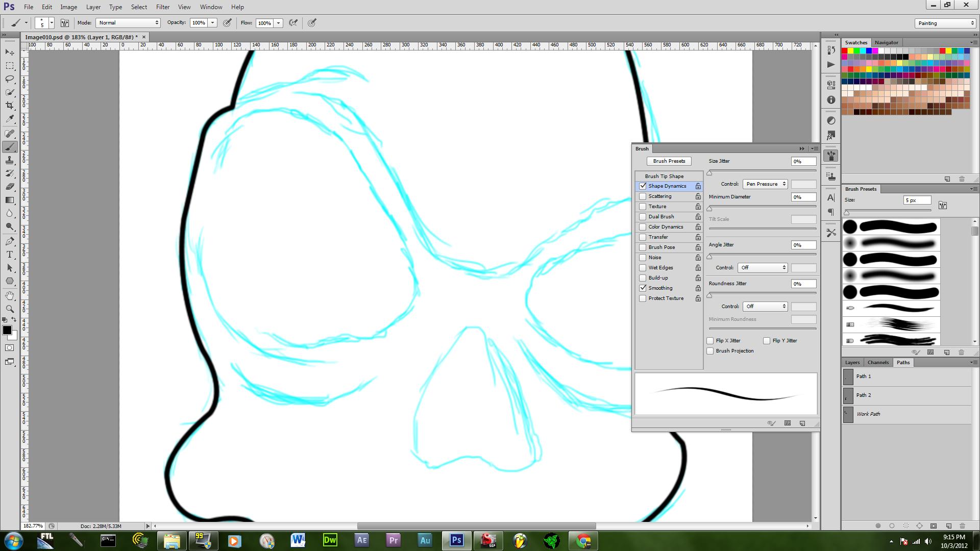Enable the Color Dynamics checkbox

pyautogui.click(x=643, y=227)
